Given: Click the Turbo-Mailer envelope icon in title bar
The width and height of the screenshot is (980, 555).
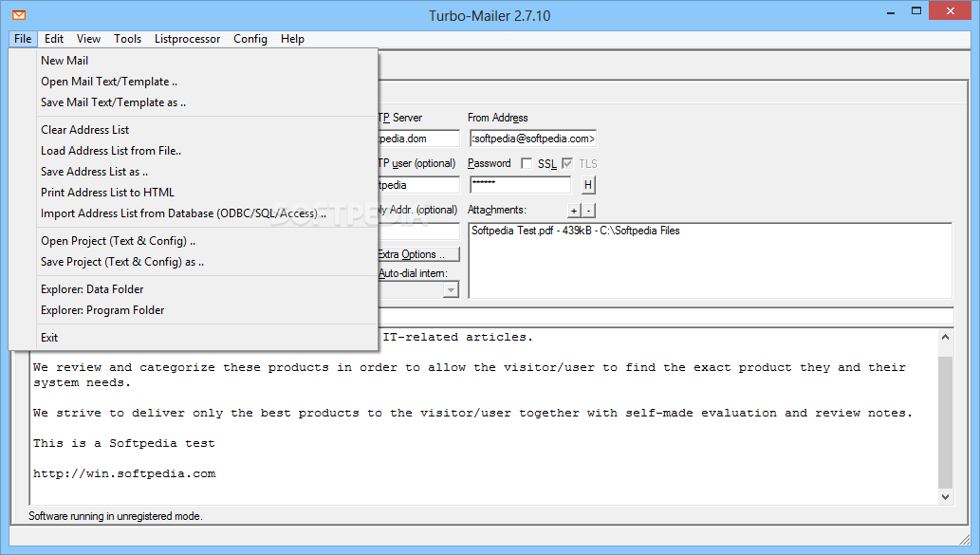Looking at the screenshot, I should click(x=19, y=15).
